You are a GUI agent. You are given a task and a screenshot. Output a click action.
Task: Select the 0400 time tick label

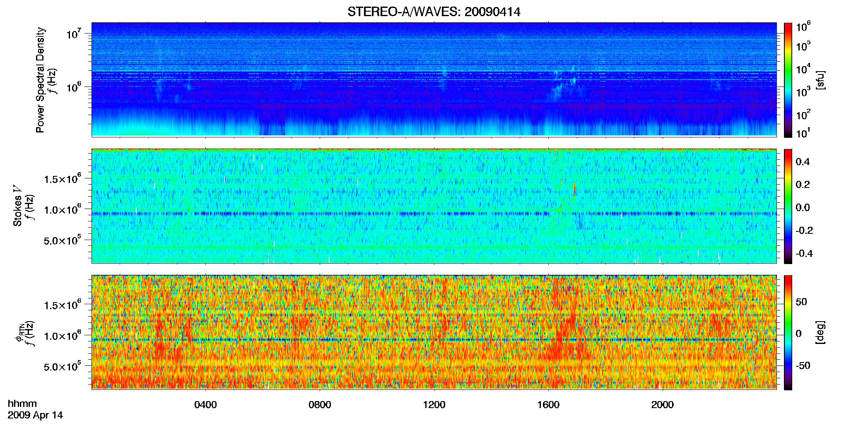[205, 405]
